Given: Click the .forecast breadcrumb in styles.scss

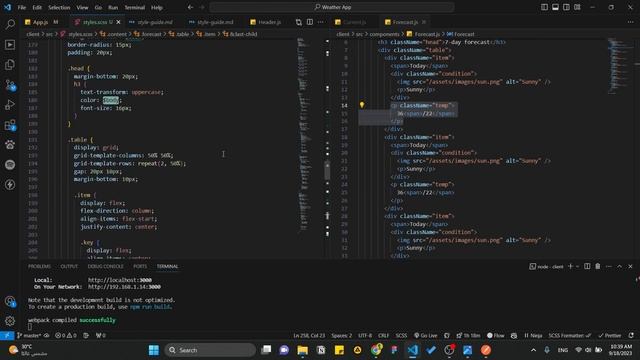Looking at the screenshot, I should pos(148,34).
